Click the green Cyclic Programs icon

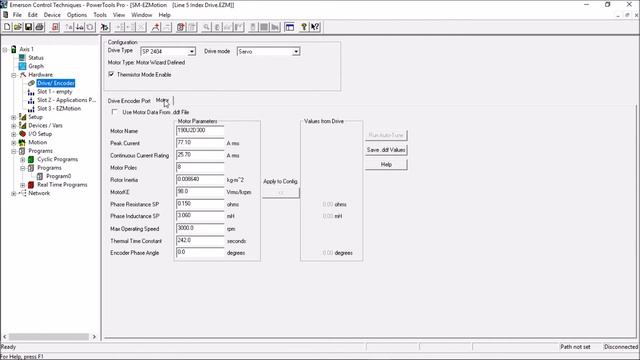[x=31, y=159]
